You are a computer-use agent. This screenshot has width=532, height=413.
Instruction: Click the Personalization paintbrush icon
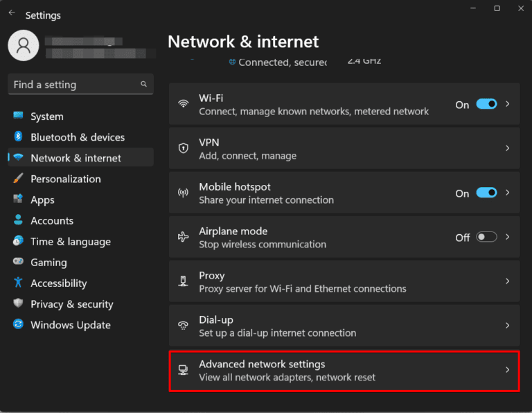pyautogui.click(x=18, y=179)
